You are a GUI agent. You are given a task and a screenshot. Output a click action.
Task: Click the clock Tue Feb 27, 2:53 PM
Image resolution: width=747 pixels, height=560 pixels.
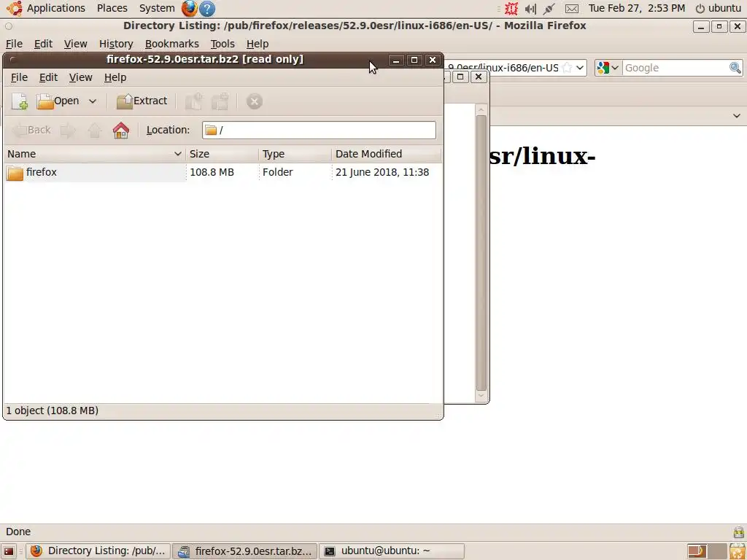pos(636,8)
